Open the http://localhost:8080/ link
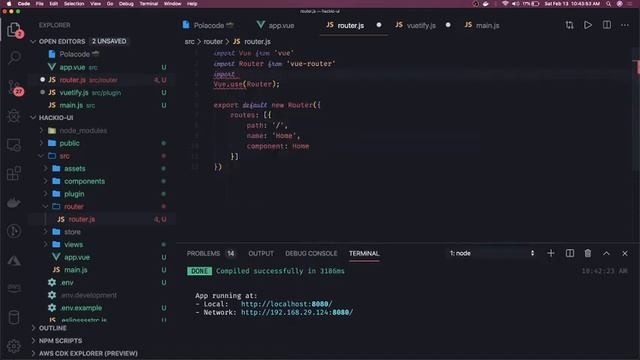This screenshot has height=360, width=640. point(287,304)
